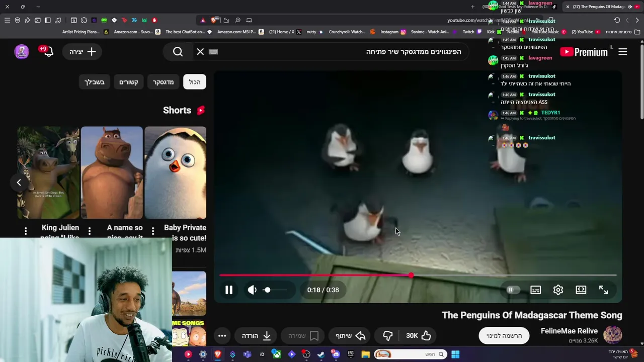Viewport: 644px width, 362px height.
Task: Open the 'A name so nice' hippo Short
Action: 112,172
